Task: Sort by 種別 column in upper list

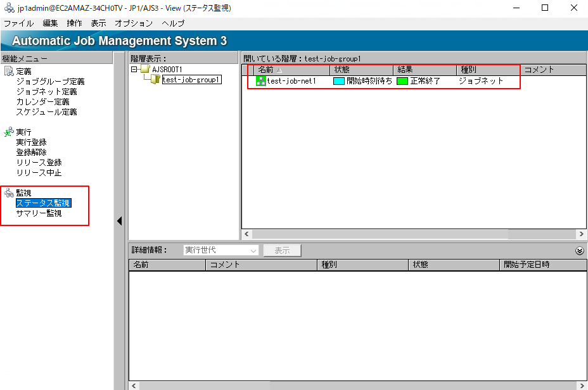Action: coord(489,70)
